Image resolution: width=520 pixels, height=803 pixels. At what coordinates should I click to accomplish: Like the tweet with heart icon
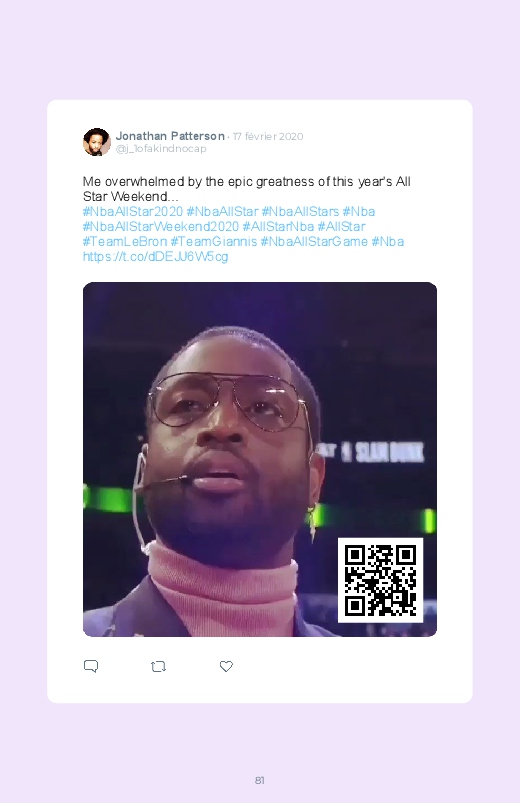226,666
